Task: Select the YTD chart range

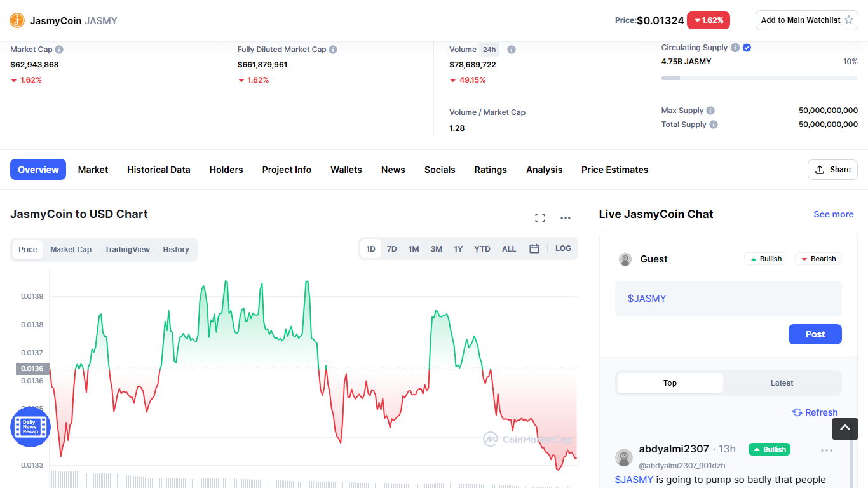Action: [482, 248]
